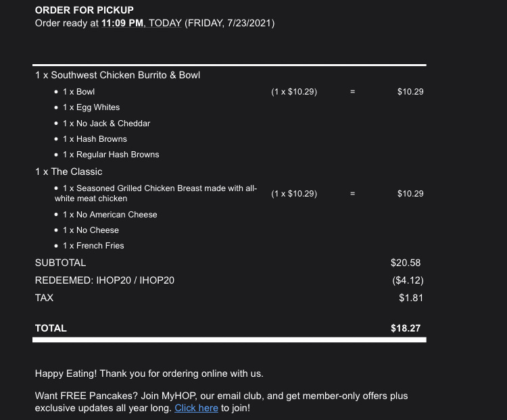The width and height of the screenshot is (507, 420).
Task: Click the $1.81 tax amount
Action: pyautogui.click(x=411, y=298)
